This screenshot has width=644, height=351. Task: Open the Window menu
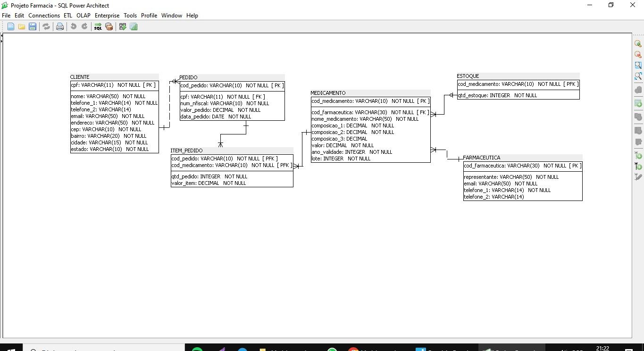tap(172, 16)
